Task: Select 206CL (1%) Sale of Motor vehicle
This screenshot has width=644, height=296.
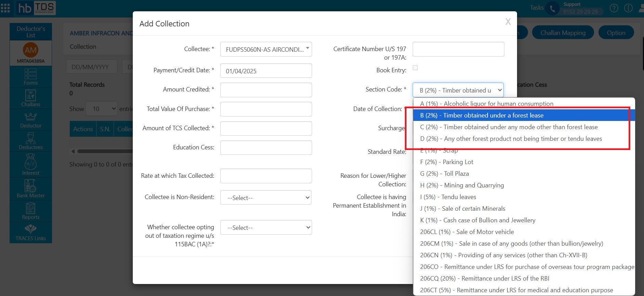Action: point(524,232)
